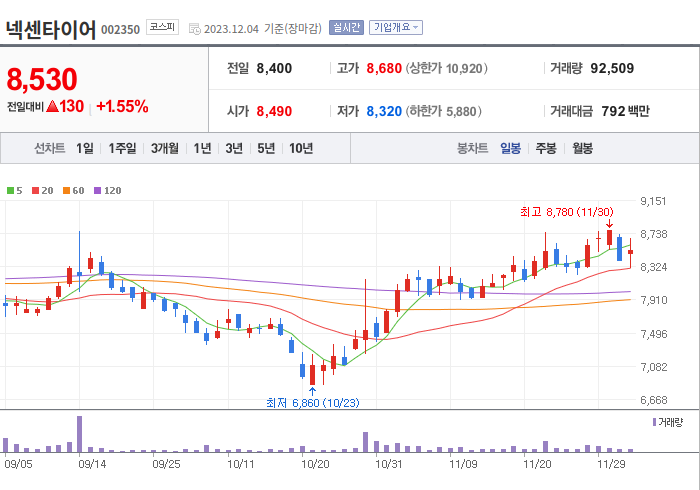Image resolution: width=700 pixels, height=490 pixels.
Task: Click the 거래대금 value 792 백만
Action: (625, 111)
